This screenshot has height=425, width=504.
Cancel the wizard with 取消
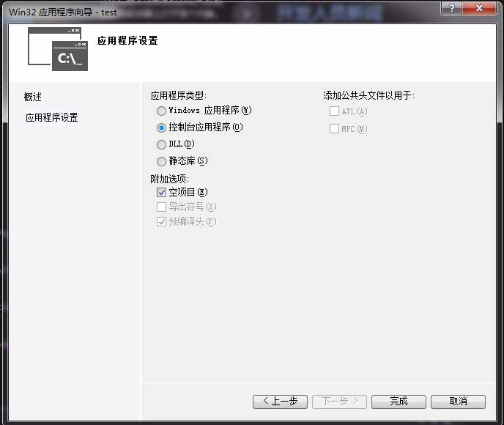tap(458, 402)
